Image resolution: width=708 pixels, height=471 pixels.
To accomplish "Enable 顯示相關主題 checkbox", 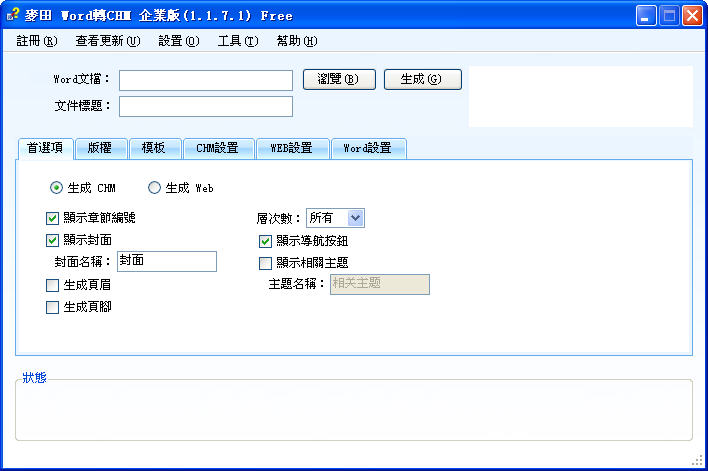I will point(266,263).
